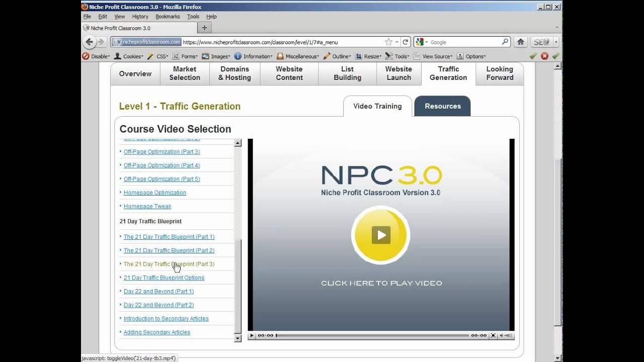This screenshot has height=362, width=644.
Task: Switch to the Domains & Hosting tab
Action: [234, 73]
